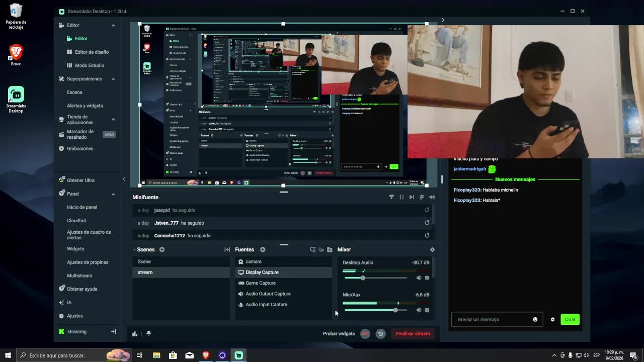Open Mixer advanced audio settings gear

point(432,250)
